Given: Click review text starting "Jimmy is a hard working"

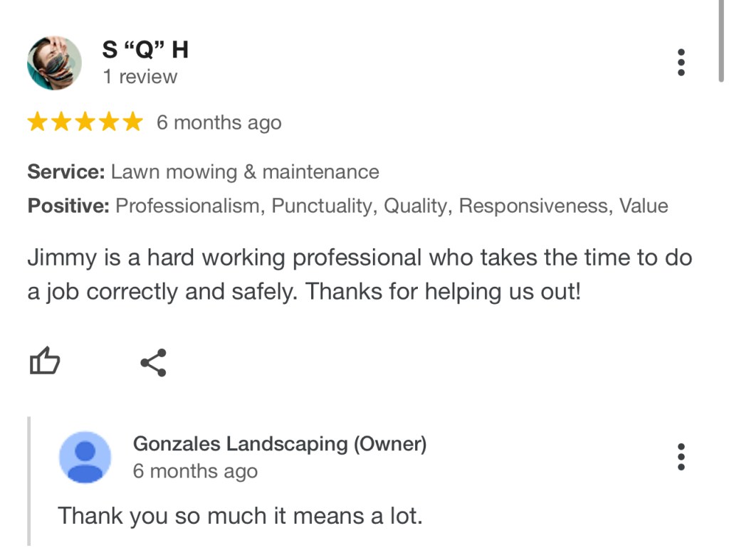Looking at the screenshot, I should tap(360, 275).
